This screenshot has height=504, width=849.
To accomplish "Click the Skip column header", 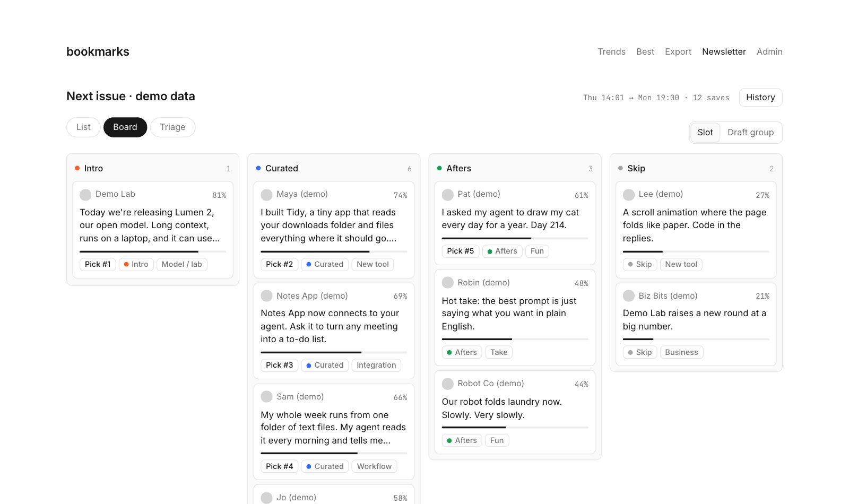I will coord(696,168).
